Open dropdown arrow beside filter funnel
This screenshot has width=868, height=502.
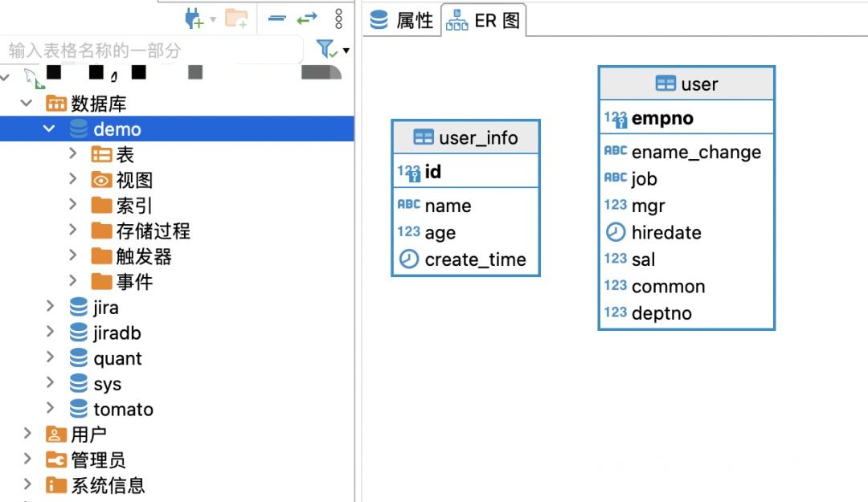coord(346,51)
